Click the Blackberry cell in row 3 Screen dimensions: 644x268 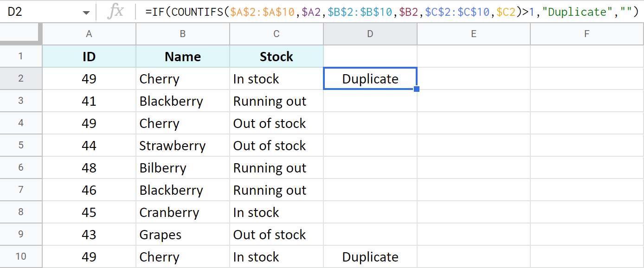pyautogui.click(x=182, y=101)
